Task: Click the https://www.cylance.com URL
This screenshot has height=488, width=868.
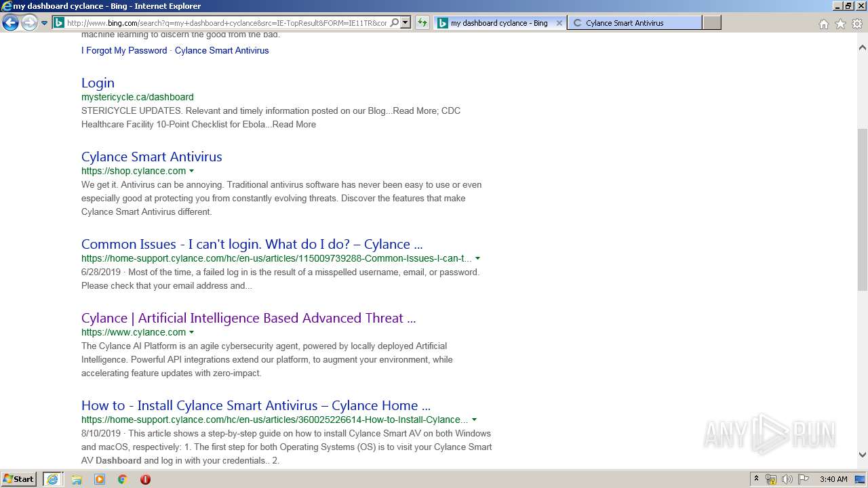Action: click(134, 332)
